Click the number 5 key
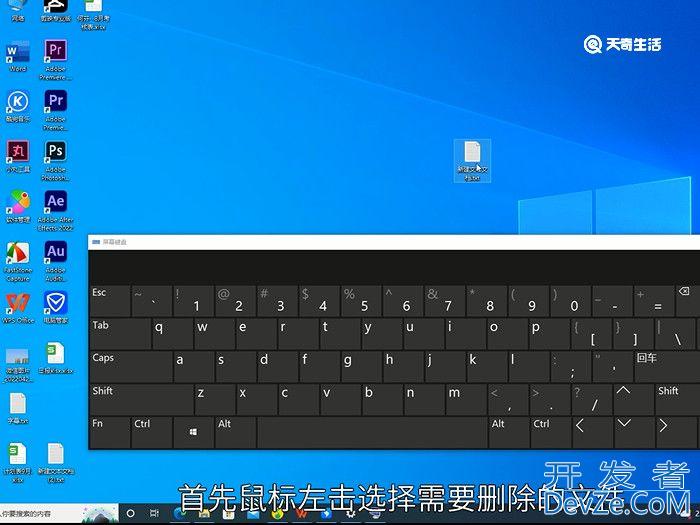700x525 pixels. coord(361,300)
